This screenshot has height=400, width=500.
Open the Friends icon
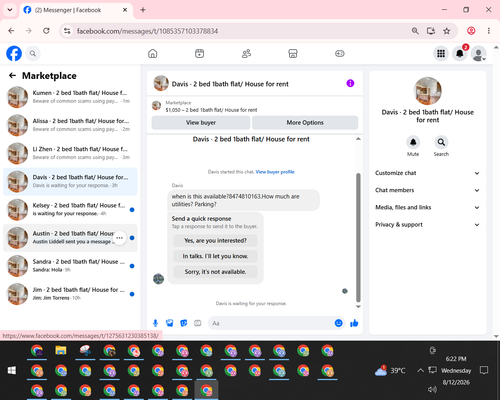(246, 53)
